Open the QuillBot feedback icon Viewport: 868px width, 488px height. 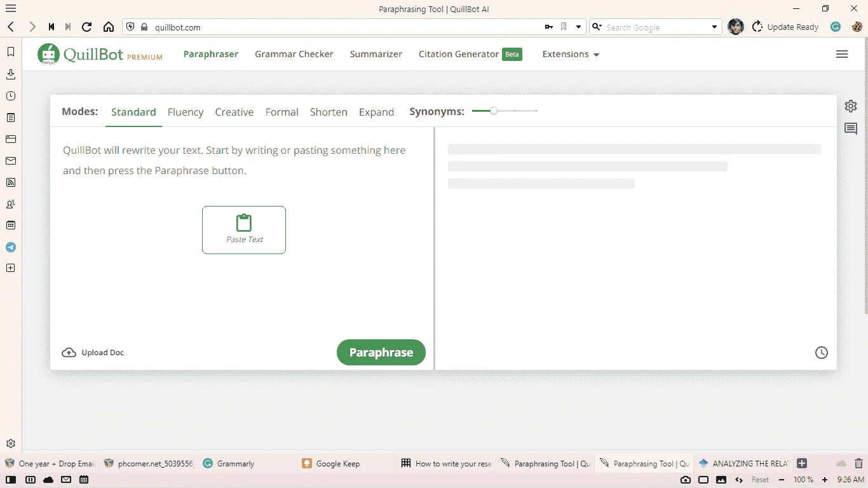coord(851,128)
